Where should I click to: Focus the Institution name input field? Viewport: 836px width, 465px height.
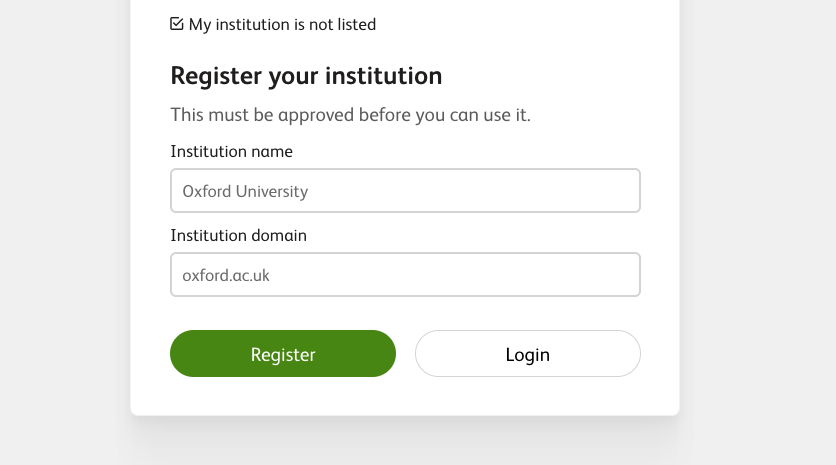point(405,190)
